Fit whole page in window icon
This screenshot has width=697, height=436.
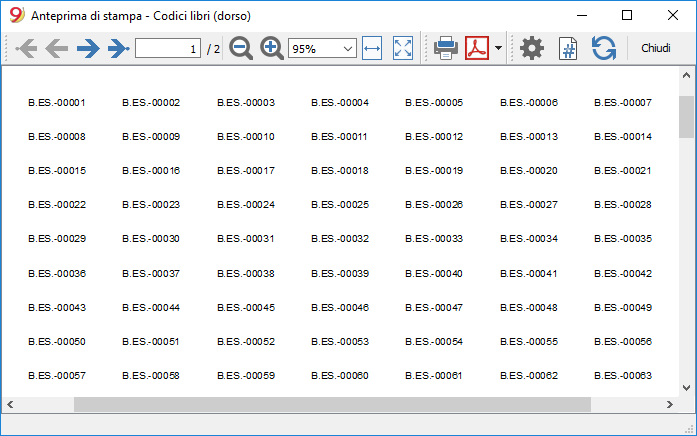pos(403,48)
